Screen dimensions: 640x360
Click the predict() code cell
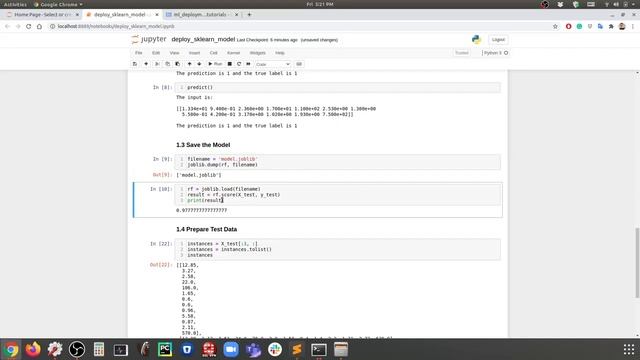coord(338,87)
